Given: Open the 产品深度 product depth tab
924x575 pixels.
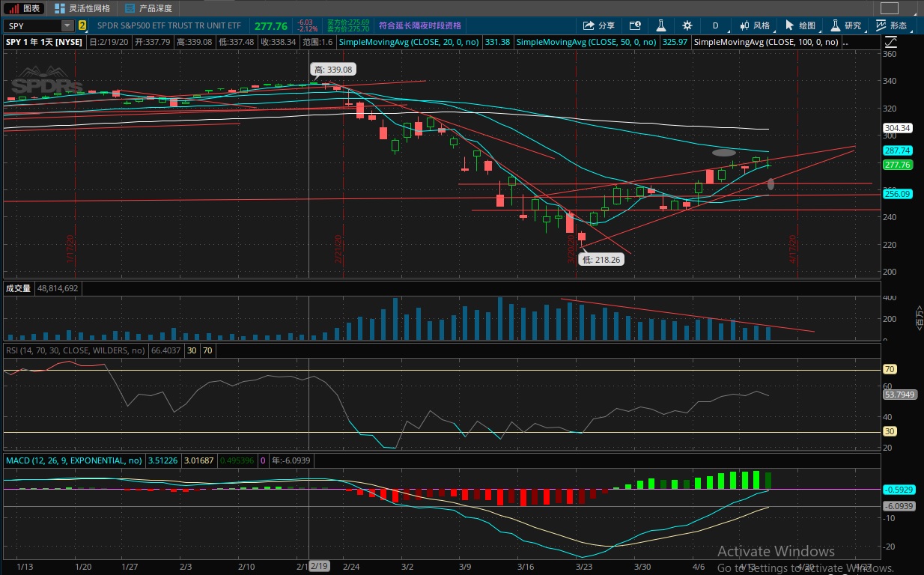Looking at the screenshot, I should [149, 8].
